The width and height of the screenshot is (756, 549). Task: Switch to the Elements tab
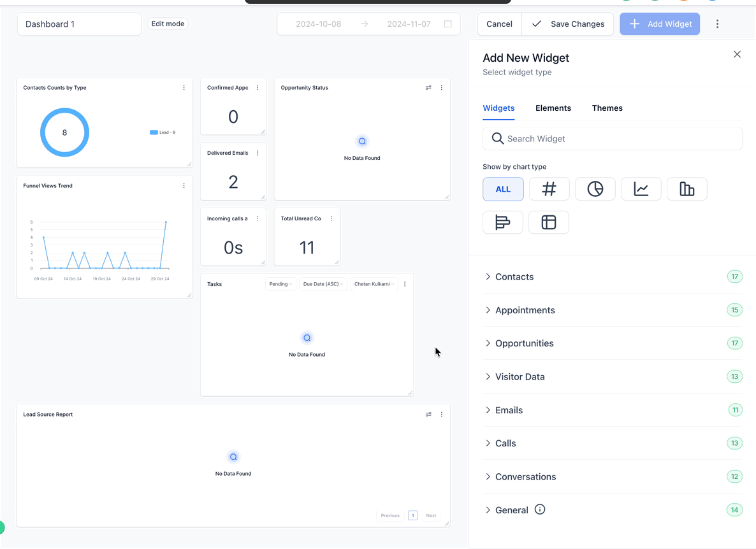click(x=553, y=108)
